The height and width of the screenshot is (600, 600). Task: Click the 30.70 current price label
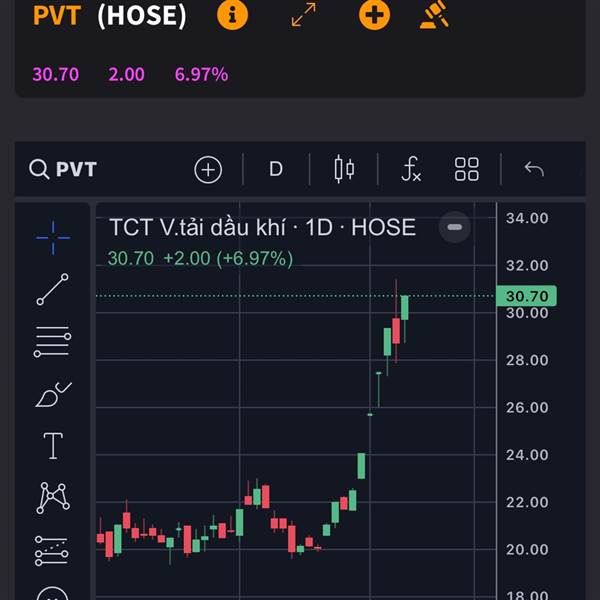(x=526, y=296)
